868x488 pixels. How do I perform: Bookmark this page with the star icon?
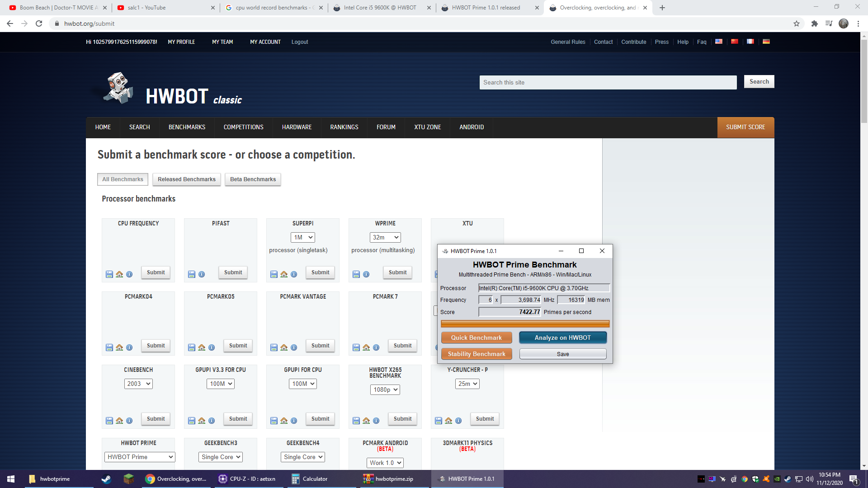(797, 23)
